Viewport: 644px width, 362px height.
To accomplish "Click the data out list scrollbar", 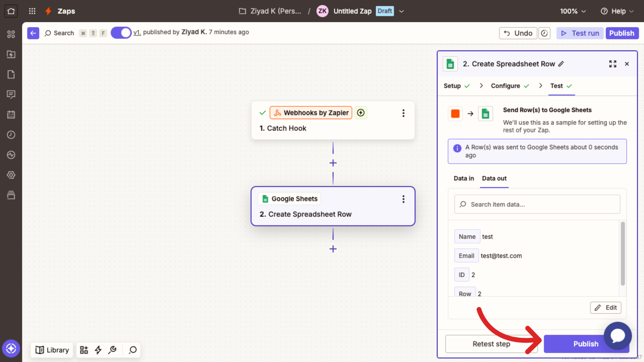I will click(623, 253).
